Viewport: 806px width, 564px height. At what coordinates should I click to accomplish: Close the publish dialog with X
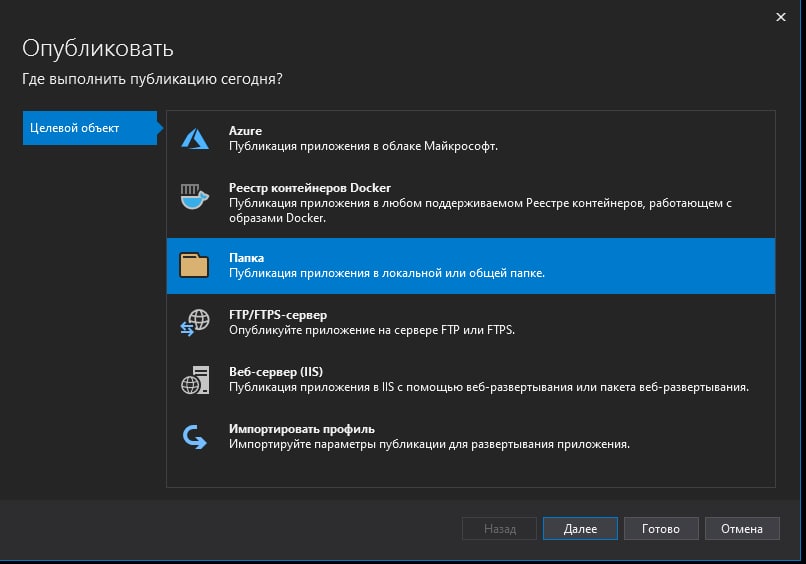(x=780, y=17)
